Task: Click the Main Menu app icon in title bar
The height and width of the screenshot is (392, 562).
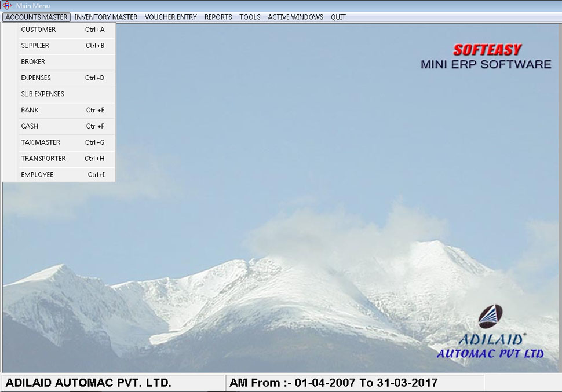Action: click(7, 5)
